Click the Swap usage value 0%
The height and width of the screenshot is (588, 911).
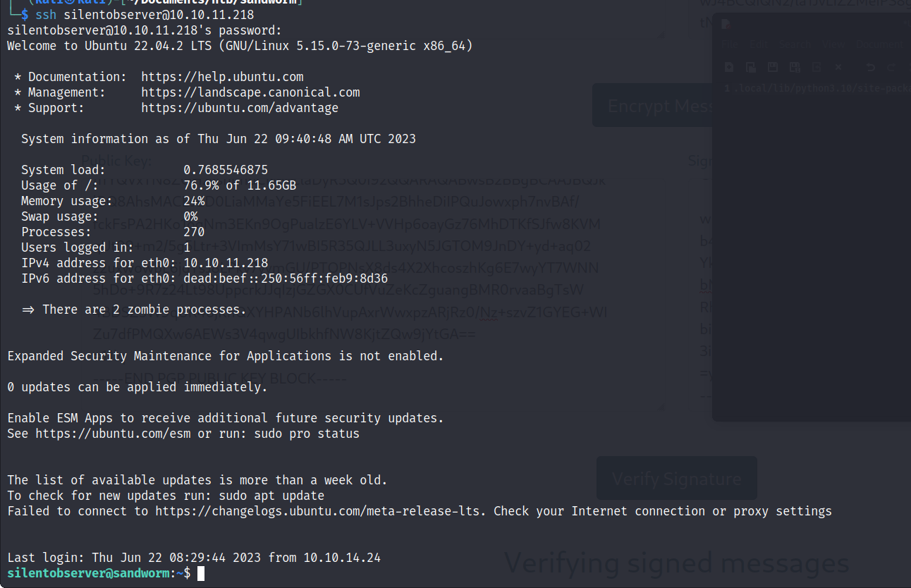[190, 216]
